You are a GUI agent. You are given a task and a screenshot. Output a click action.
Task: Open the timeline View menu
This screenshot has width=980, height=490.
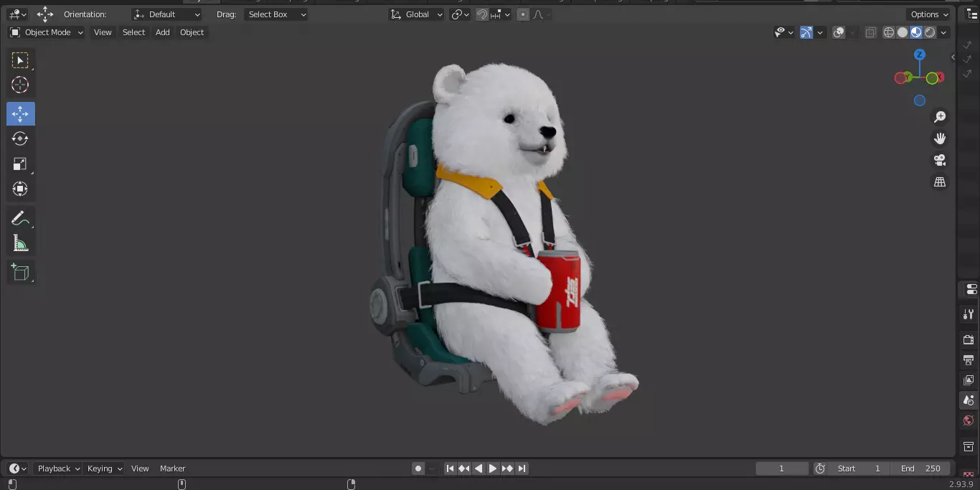(140, 468)
